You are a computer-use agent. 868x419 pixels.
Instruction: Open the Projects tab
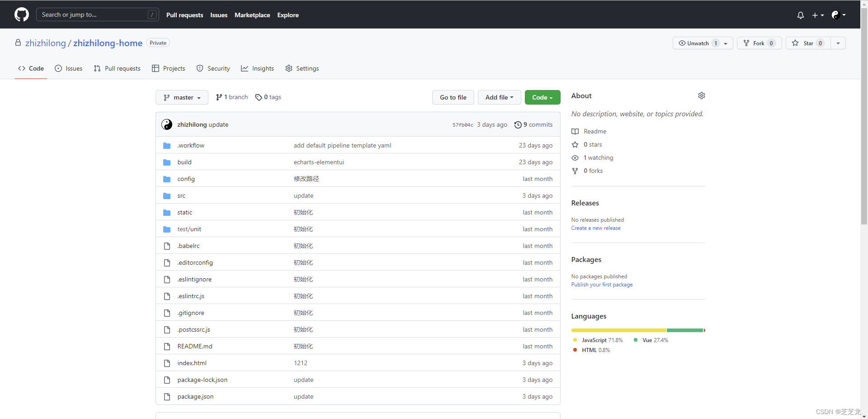coord(169,69)
